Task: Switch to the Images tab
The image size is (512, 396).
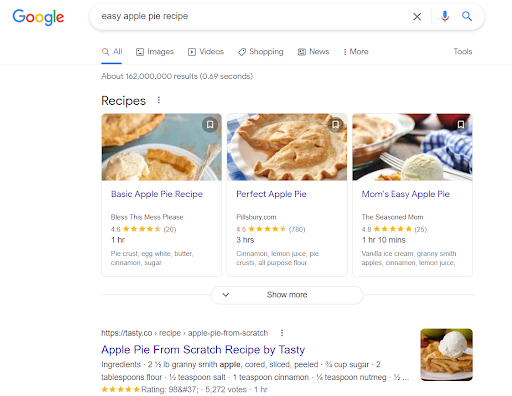Action: click(155, 52)
